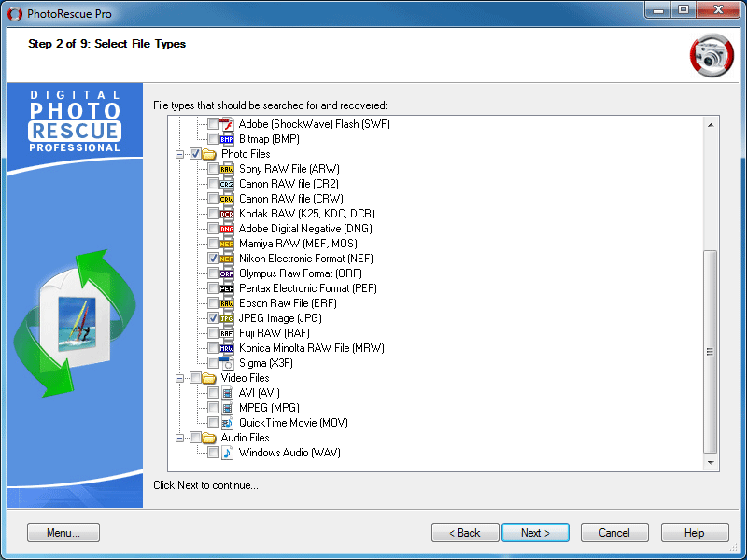
Task: Click the Photo Files folder label
Action: click(246, 154)
